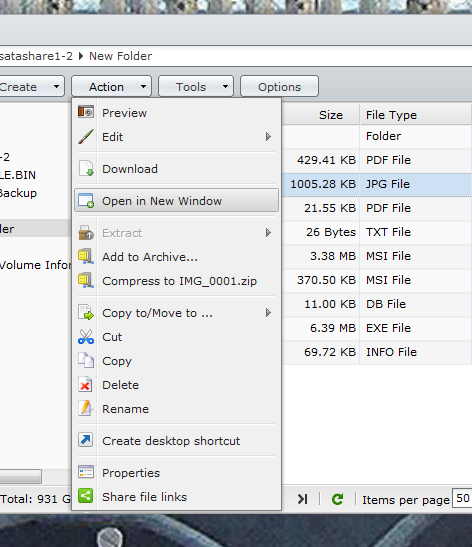This screenshot has height=547, width=472.
Task: Click the Copy pages icon
Action: (x=86, y=360)
